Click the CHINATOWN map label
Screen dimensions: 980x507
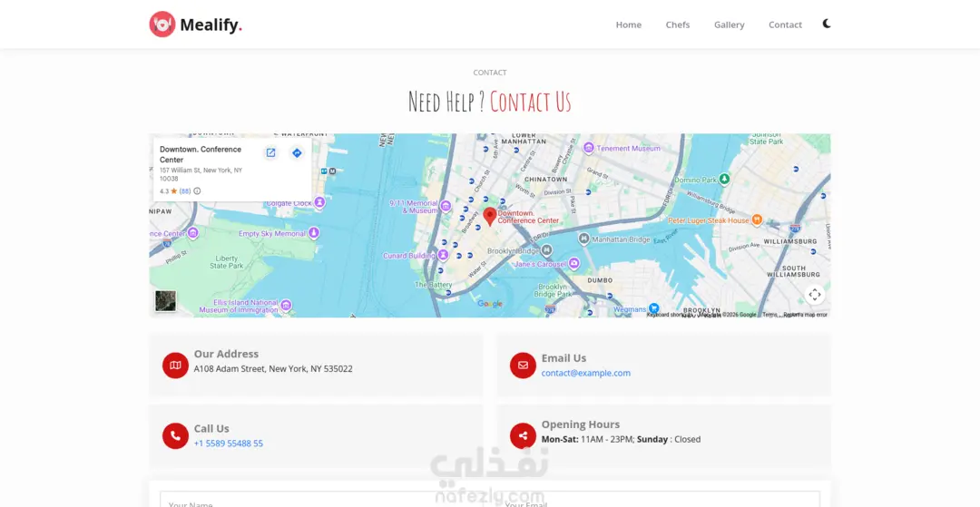(x=545, y=179)
